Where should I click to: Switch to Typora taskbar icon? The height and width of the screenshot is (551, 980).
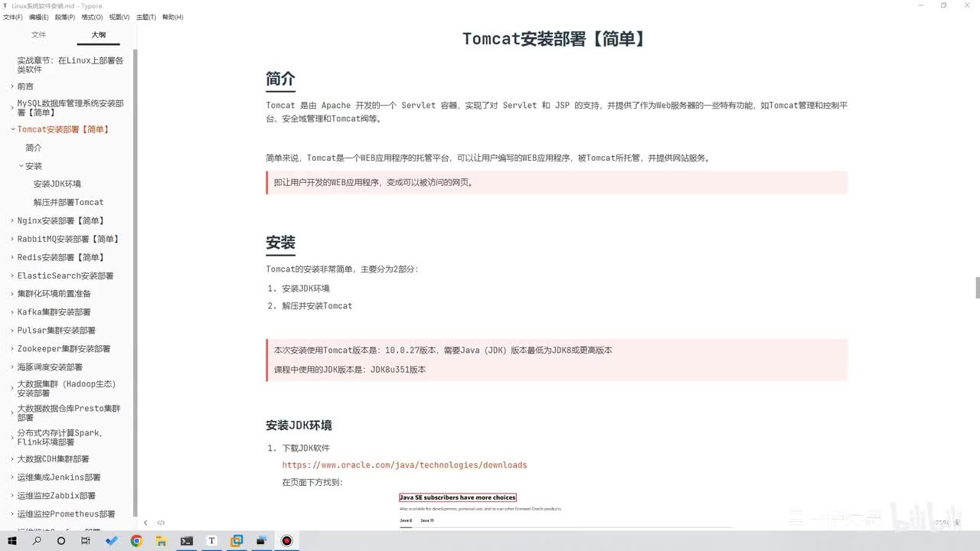click(x=211, y=540)
